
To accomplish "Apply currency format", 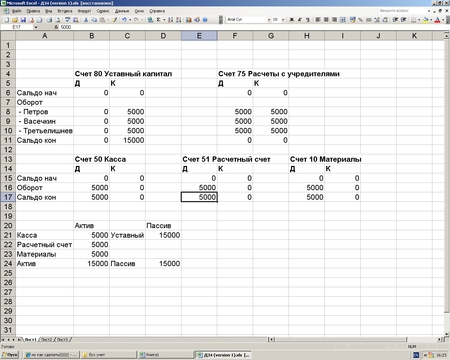I will point(352,20).
